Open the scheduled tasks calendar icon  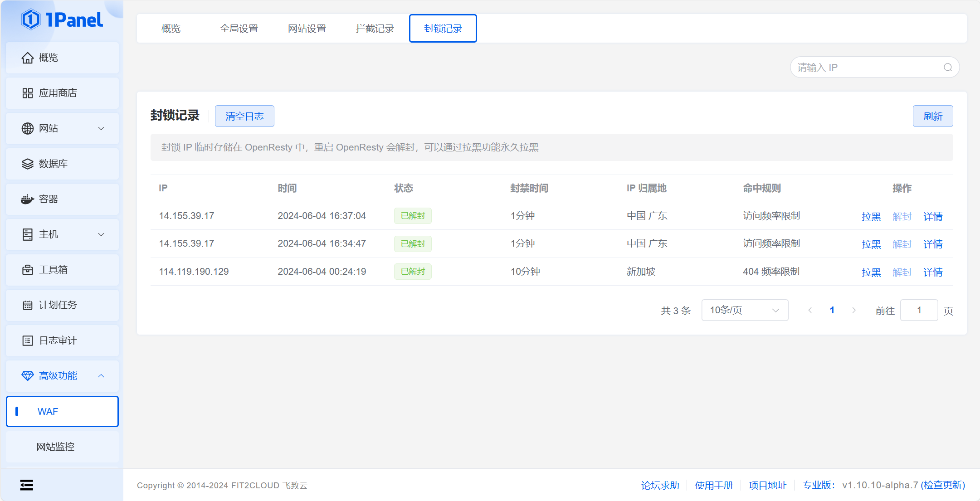(27, 305)
